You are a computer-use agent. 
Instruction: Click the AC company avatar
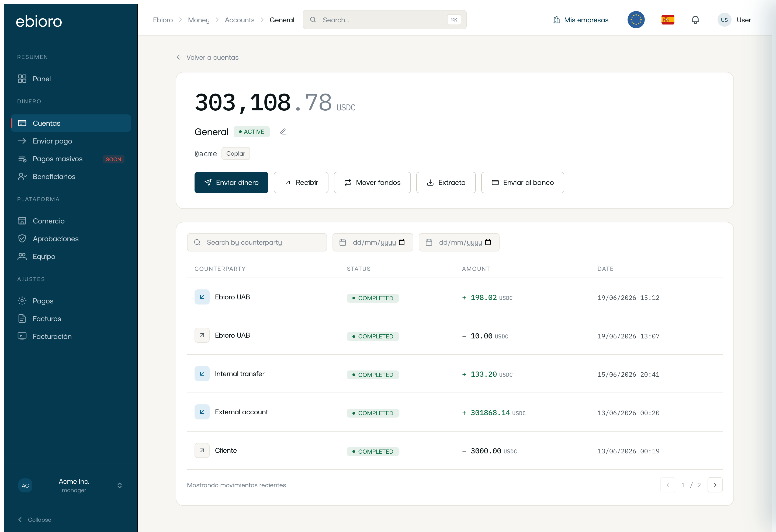[x=25, y=486]
